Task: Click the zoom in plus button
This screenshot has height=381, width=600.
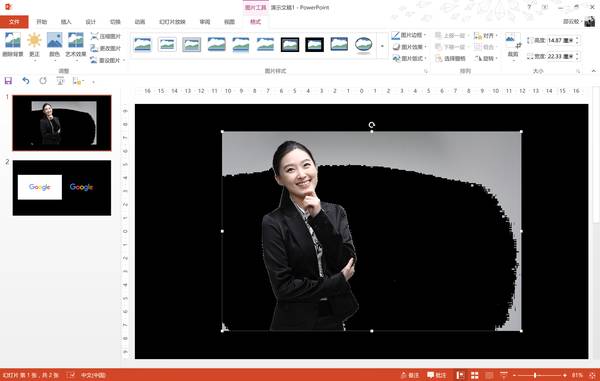Action: click(565, 375)
